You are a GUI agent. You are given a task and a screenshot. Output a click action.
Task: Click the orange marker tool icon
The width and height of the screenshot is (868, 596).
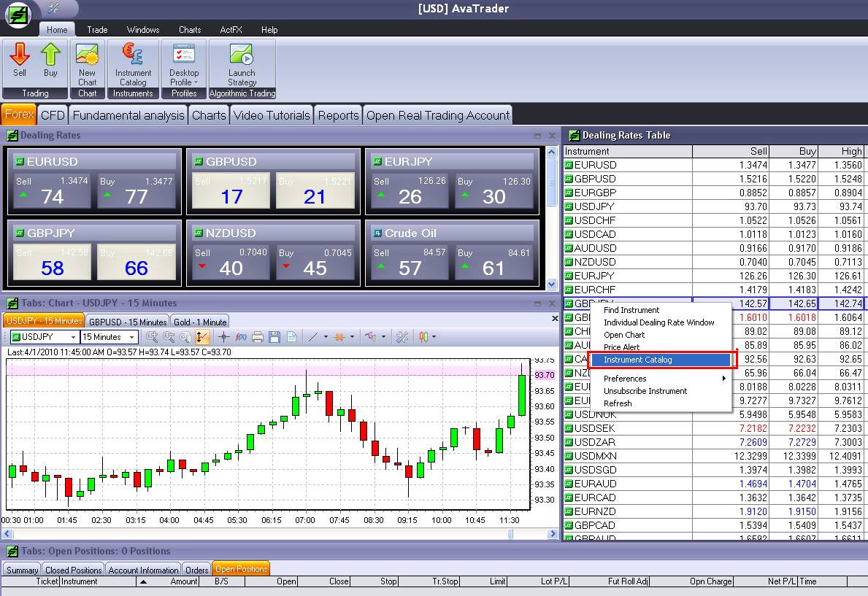(x=340, y=336)
